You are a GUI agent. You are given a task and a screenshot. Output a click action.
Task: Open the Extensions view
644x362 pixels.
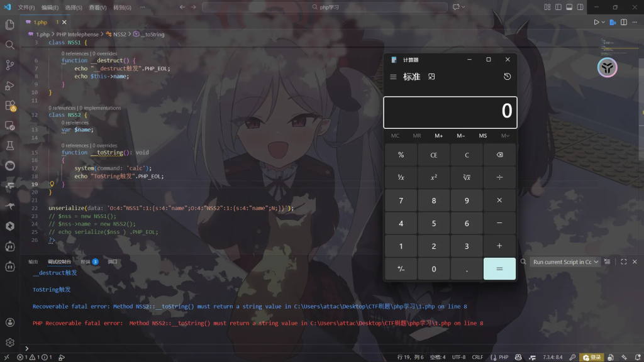(9, 105)
